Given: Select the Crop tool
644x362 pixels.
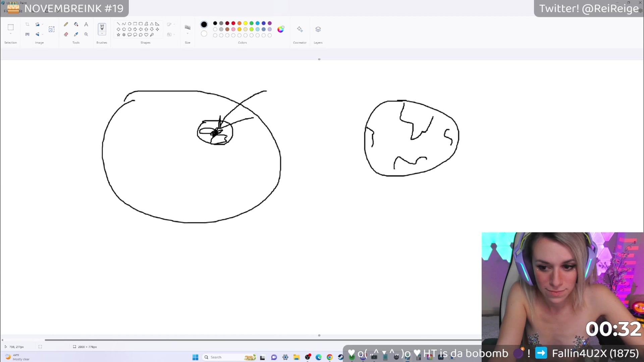Looking at the screenshot, I should [27, 24].
